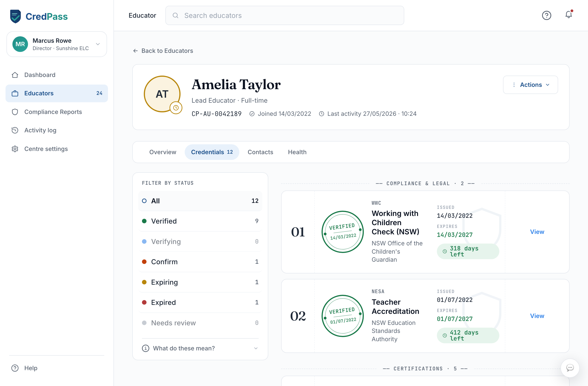Click the issued date 14/03/2022
The height and width of the screenshot is (386, 588).
tap(455, 216)
